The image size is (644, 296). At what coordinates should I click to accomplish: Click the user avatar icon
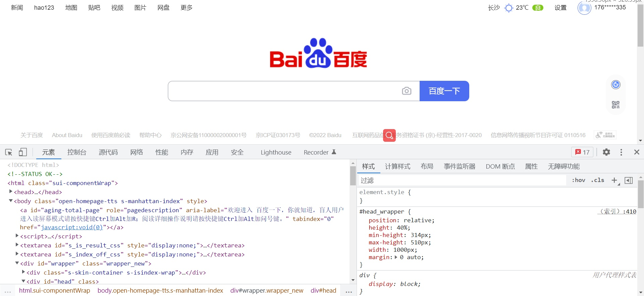[584, 8]
